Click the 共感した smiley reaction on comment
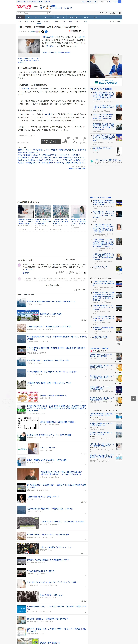Viewport: 138px width, 644px height. coord(57,273)
